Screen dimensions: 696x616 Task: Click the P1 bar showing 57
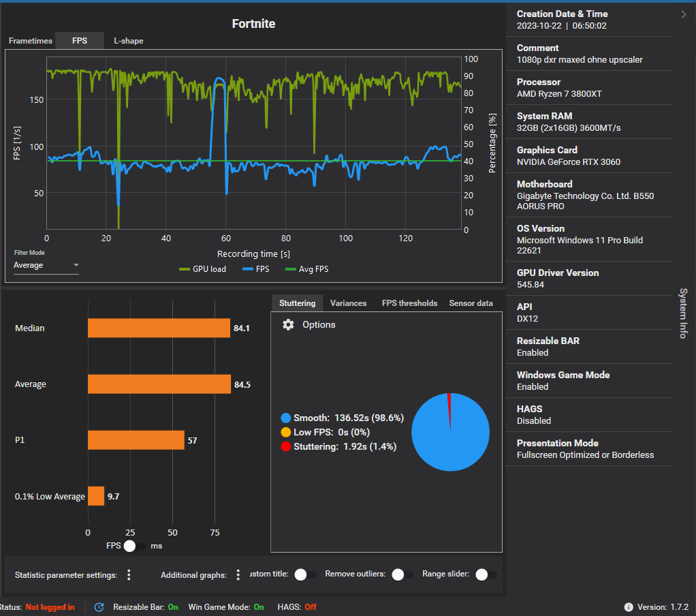pyautogui.click(x=136, y=440)
